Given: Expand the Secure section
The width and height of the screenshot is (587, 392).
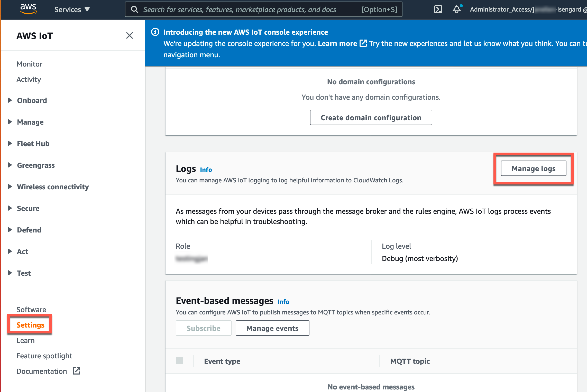Looking at the screenshot, I should (x=10, y=208).
